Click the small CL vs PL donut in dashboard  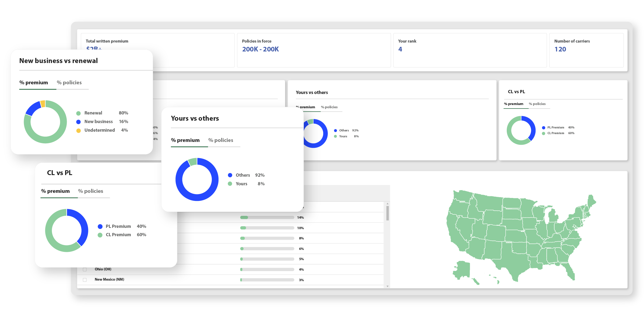(521, 130)
